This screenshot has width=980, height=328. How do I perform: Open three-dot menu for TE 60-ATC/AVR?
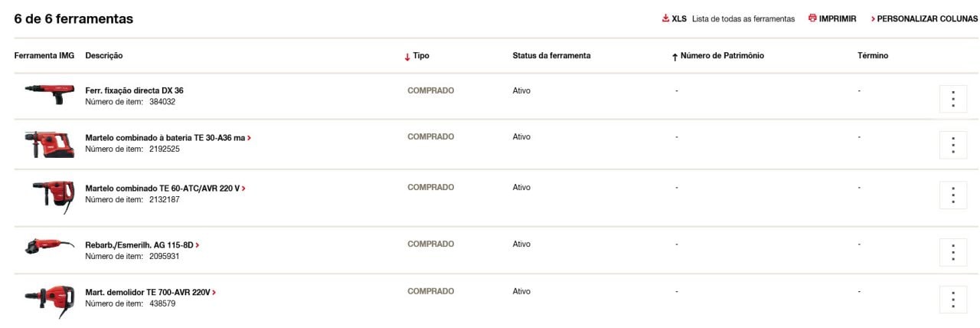(952, 195)
